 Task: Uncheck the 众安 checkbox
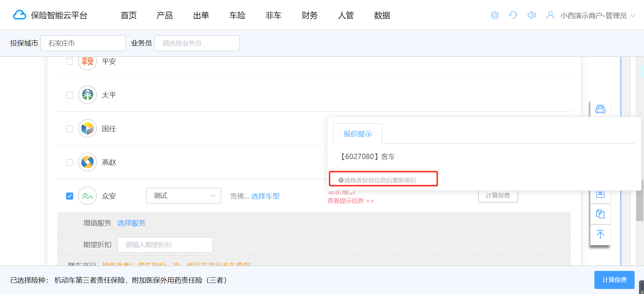pyautogui.click(x=70, y=196)
